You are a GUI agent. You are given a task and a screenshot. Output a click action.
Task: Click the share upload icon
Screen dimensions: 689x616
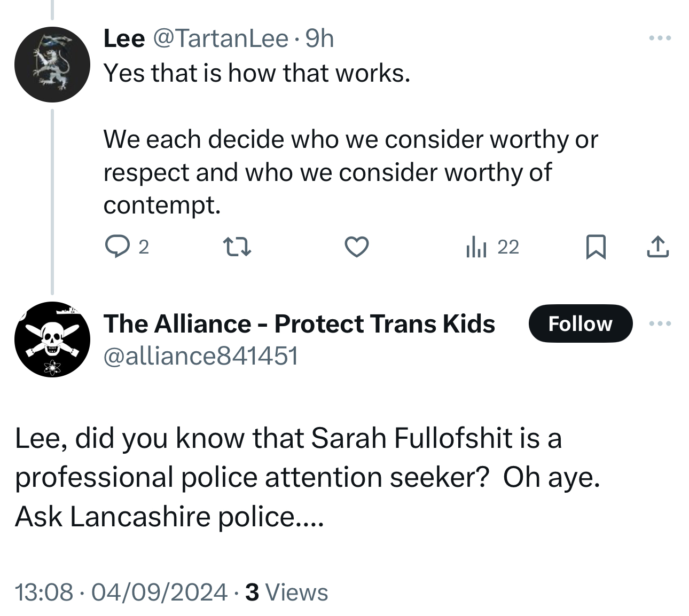(x=657, y=247)
